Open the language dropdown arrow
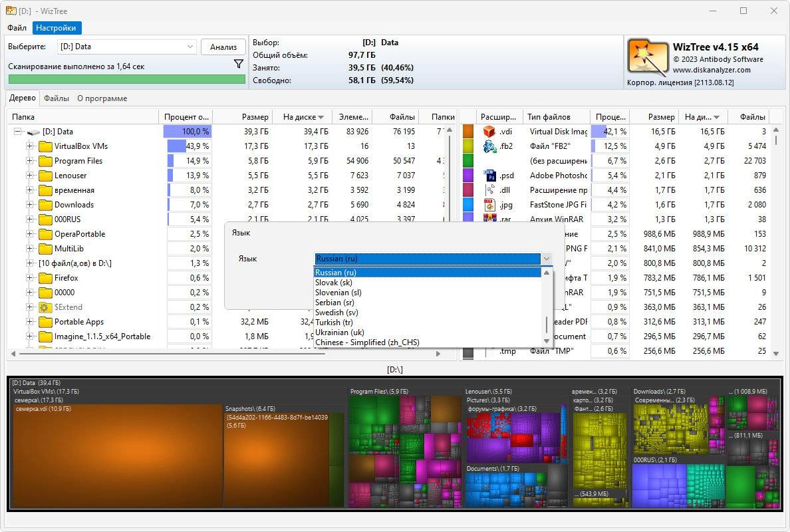 pos(546,259)
